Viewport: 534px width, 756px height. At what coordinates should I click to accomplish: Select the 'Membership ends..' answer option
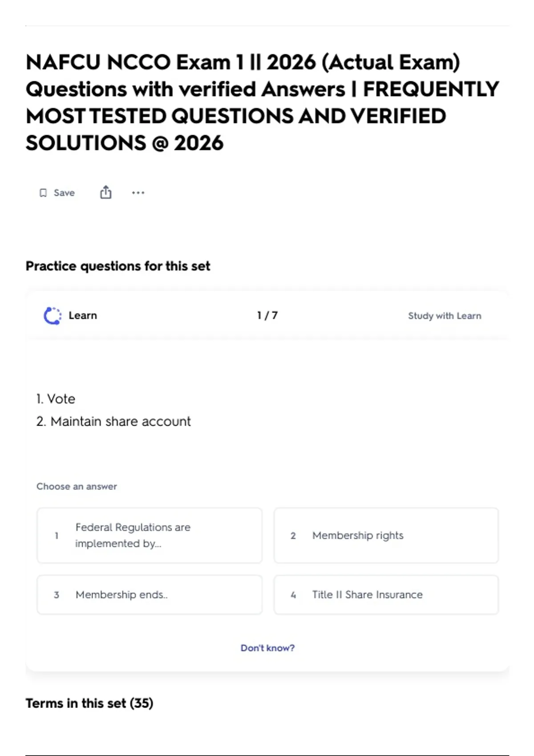[x=150, y=595]
